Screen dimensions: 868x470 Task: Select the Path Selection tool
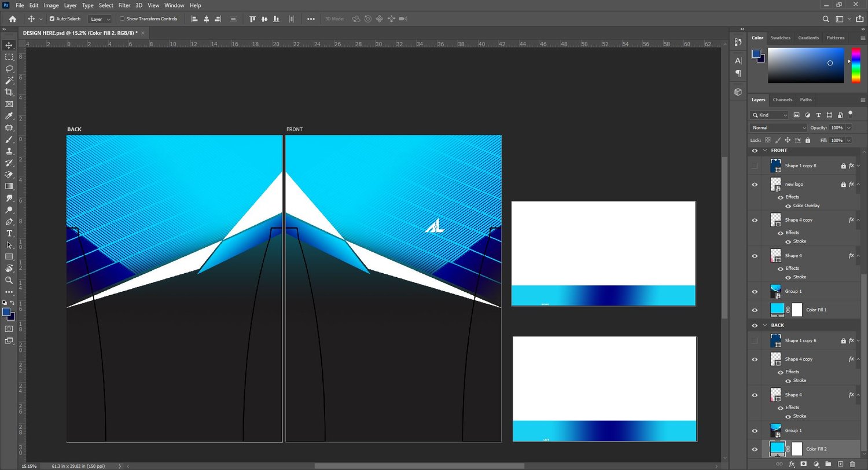[x=9, y=245]
